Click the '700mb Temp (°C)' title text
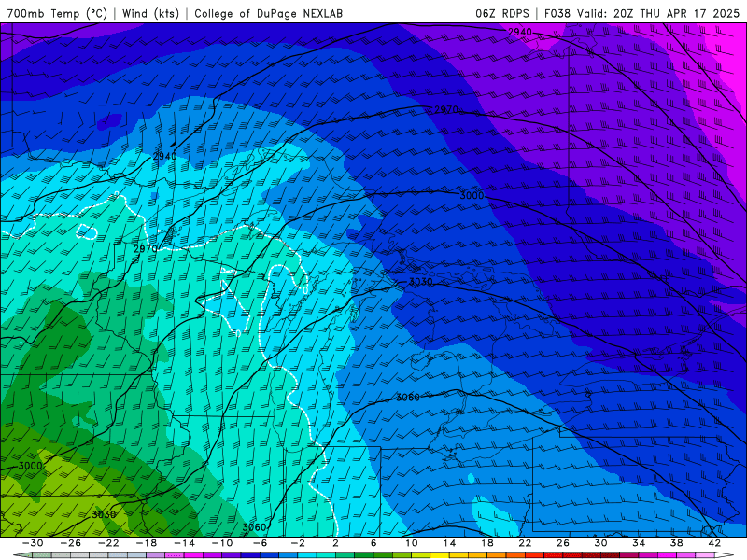Viewport: 747px width, 560px height. point(57,13)
